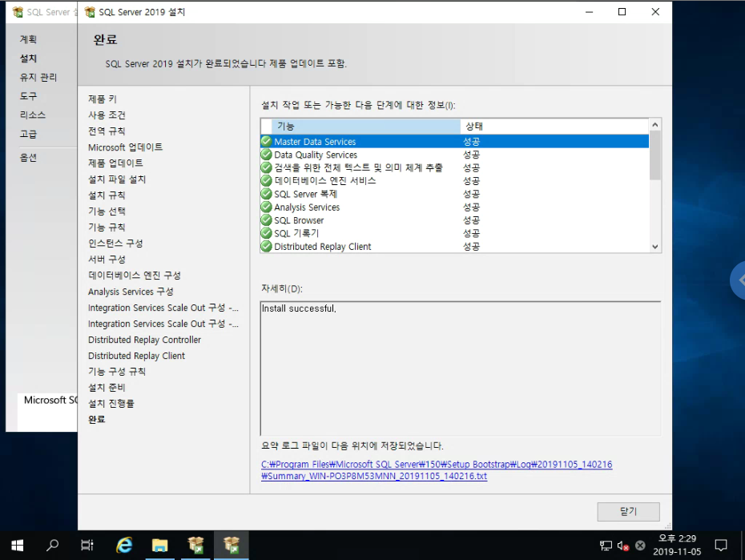Screen dimensions: 745x560
Task: Launch Internet Explorer from the taskbar
Action: tap(124, 546)
